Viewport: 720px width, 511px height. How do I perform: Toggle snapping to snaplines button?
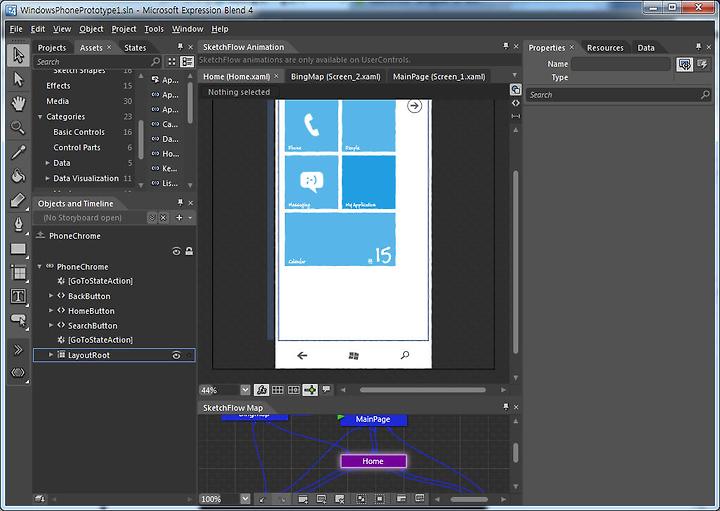point(310,390)
